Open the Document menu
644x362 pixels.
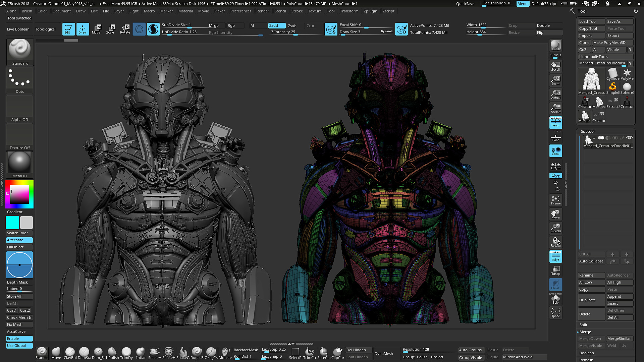[x=62, y=11]
